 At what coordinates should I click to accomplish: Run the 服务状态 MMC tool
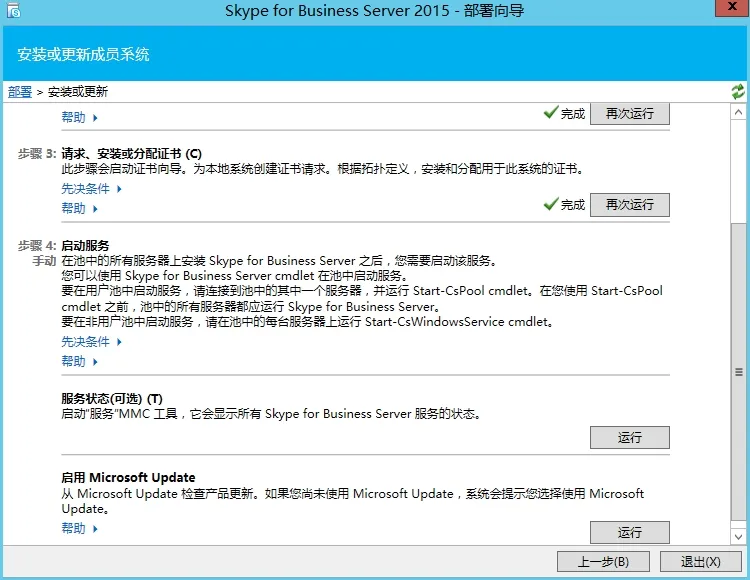click(629, 438)
